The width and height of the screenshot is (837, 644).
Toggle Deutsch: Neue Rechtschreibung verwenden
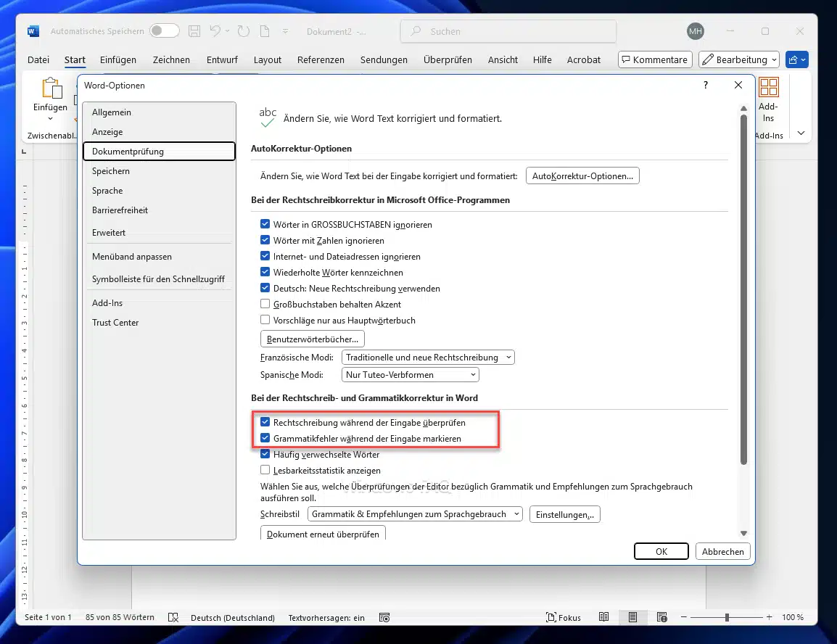pos(265,288)
